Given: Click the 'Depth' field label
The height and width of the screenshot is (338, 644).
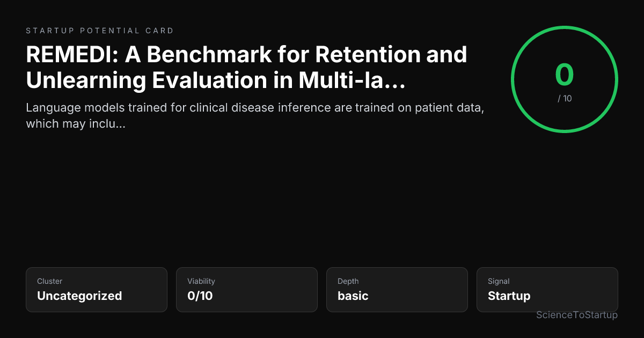Looking at the screenshot, I should pos(348,281).
